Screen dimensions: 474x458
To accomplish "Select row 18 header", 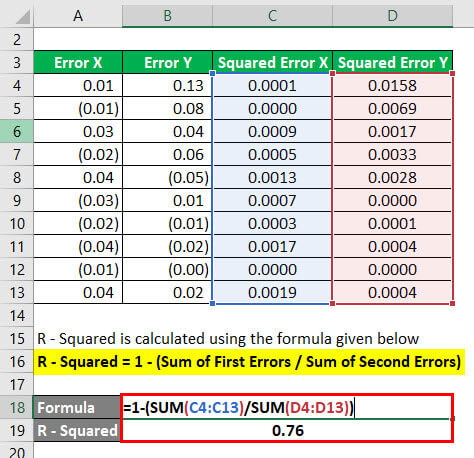I will click(17, 407).
